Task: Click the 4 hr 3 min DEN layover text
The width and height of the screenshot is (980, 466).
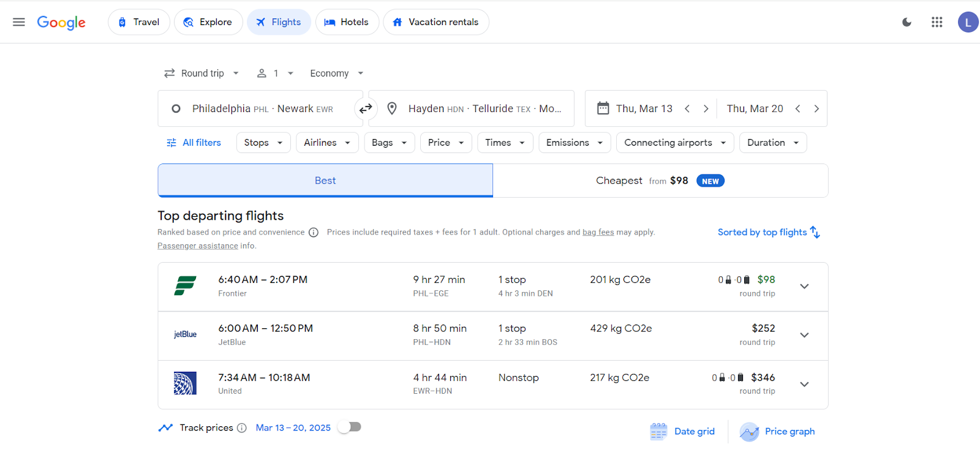Action: (526, 294)
